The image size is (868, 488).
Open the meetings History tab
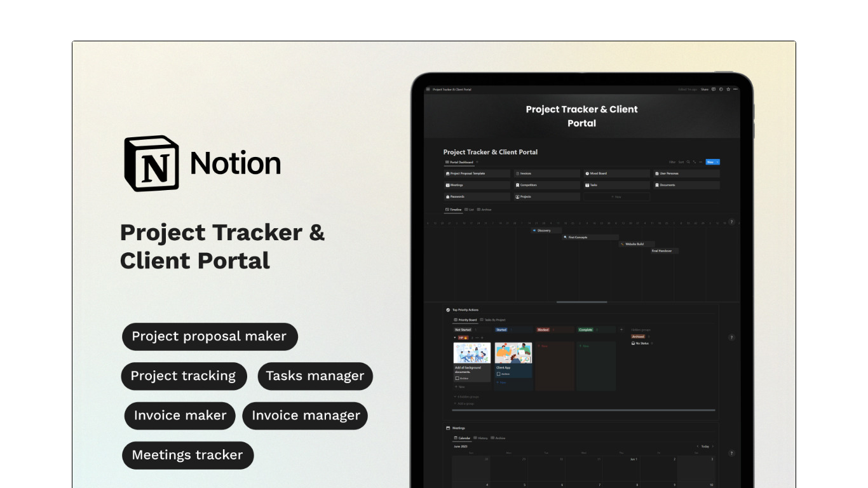[481, 438]
